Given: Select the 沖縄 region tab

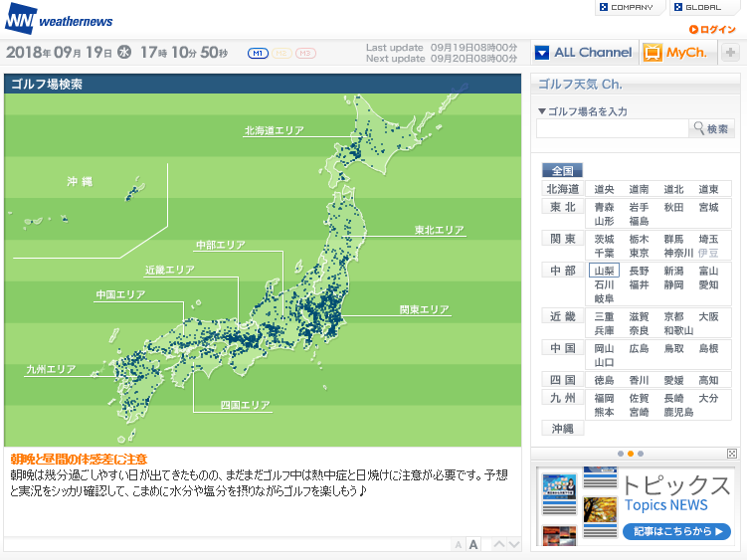Looking at the screenshot, I should pos(563,429).
